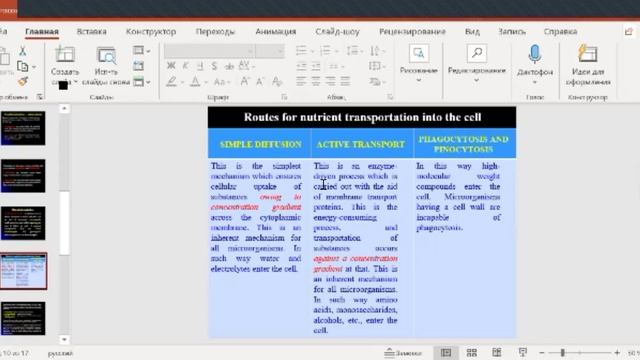640x360 pixels.
Task: Click the Cut scissors icon
Action: pos(23,51)
